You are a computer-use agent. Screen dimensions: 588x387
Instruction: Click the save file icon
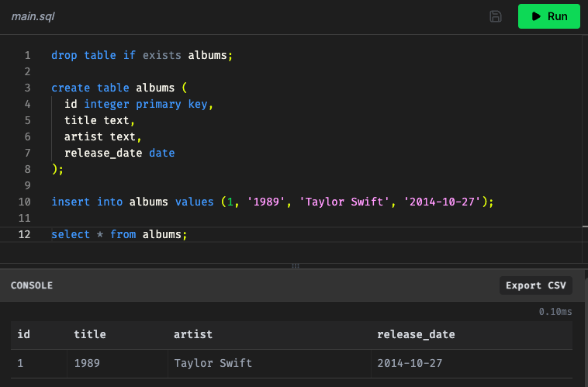[x=496, y=16]
